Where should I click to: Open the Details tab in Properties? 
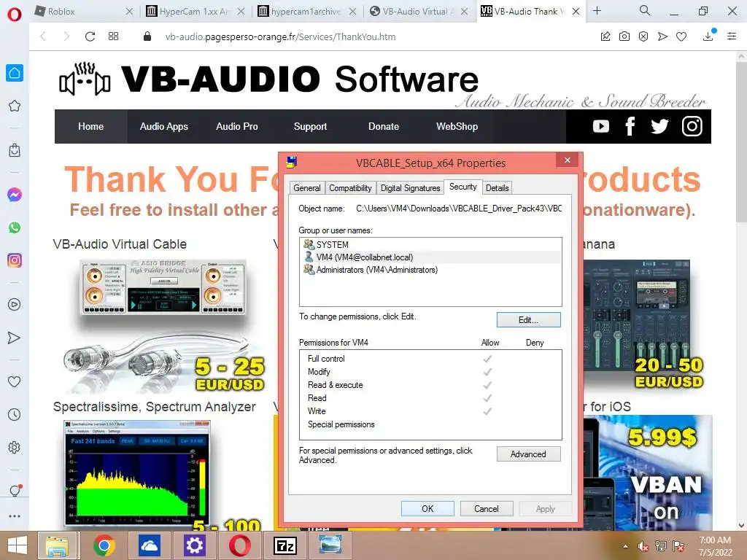[x=497, y=187]
